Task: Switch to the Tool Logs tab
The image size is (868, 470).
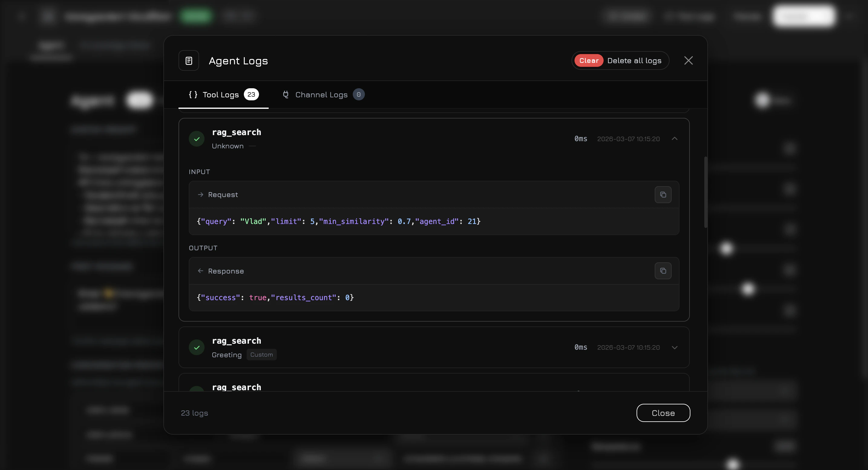Action: click(223, 95)
